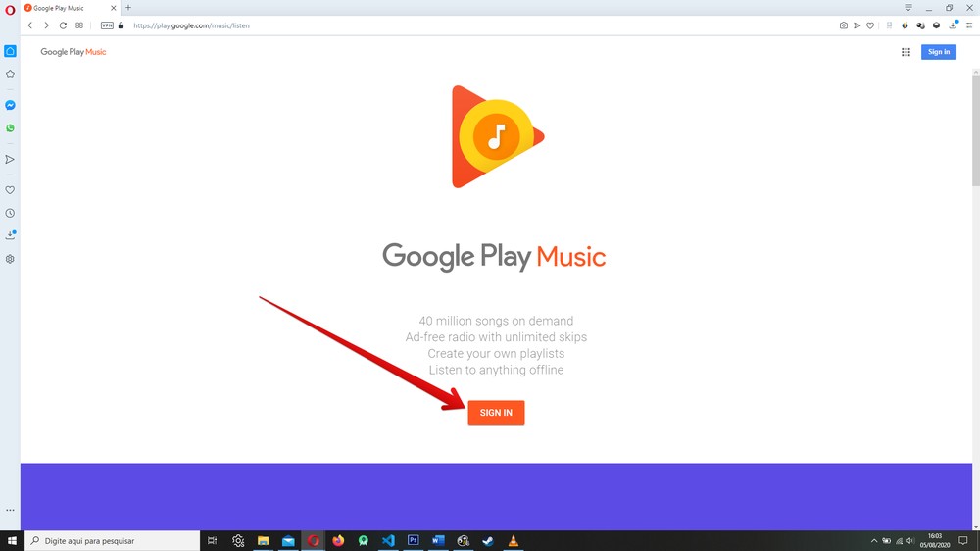
Task: Show hidden system tray icons
Action: (x=874, y=541)
